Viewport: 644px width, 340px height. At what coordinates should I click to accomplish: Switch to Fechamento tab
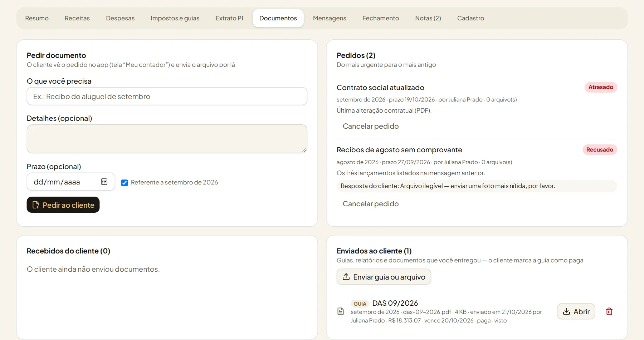click(x=381, y=18)
